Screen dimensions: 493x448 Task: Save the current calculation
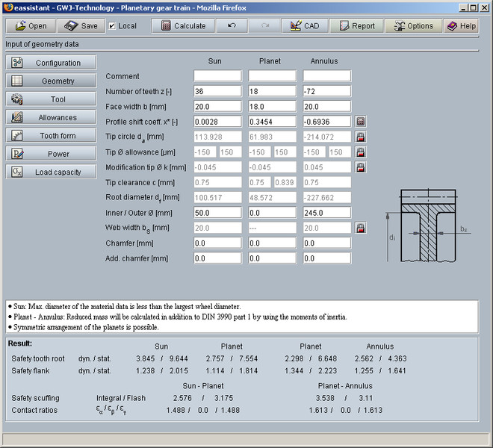81,25
